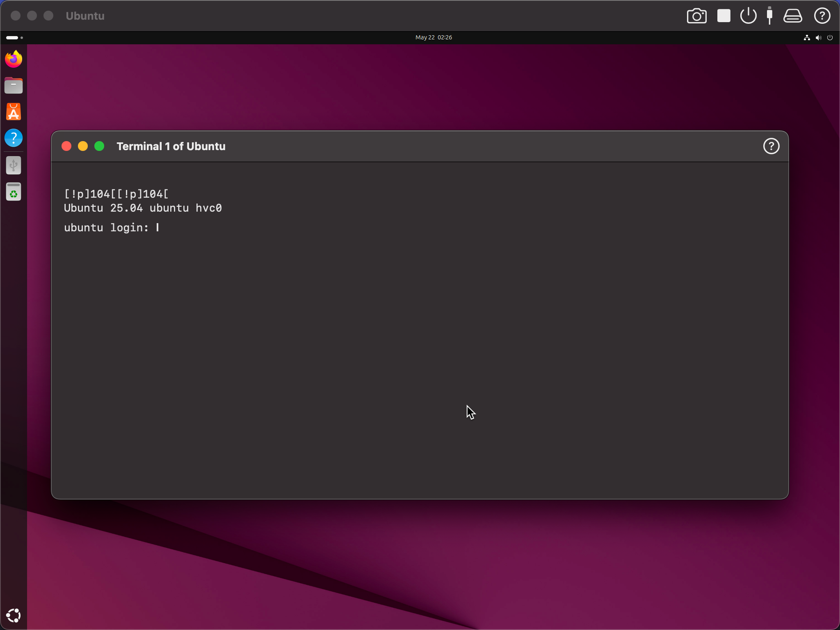This screenshot has height=630, width=840.
Task: Open the blue Help icon in the dock
Action: point(14,138)
